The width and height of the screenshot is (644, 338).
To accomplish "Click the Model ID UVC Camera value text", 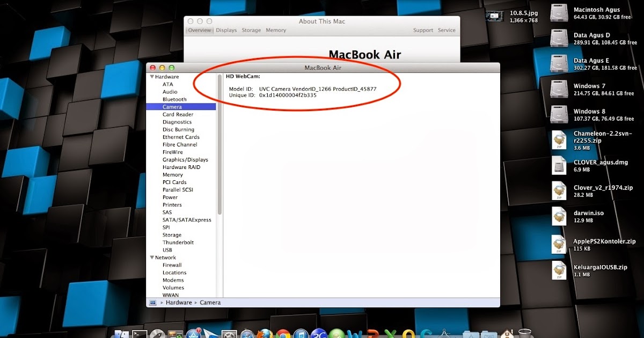I will (318, 89).
